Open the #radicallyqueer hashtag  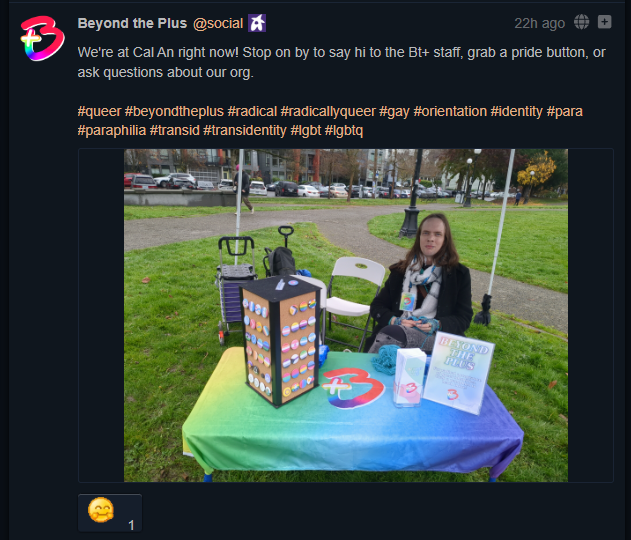(328, 111)
